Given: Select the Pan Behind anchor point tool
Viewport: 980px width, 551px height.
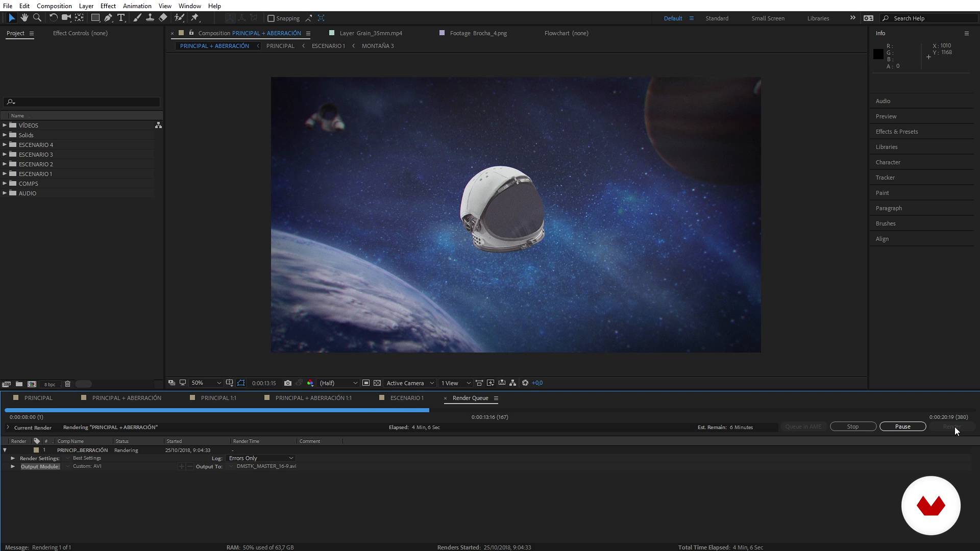Looking at the screenshot, I should (79, 18).
